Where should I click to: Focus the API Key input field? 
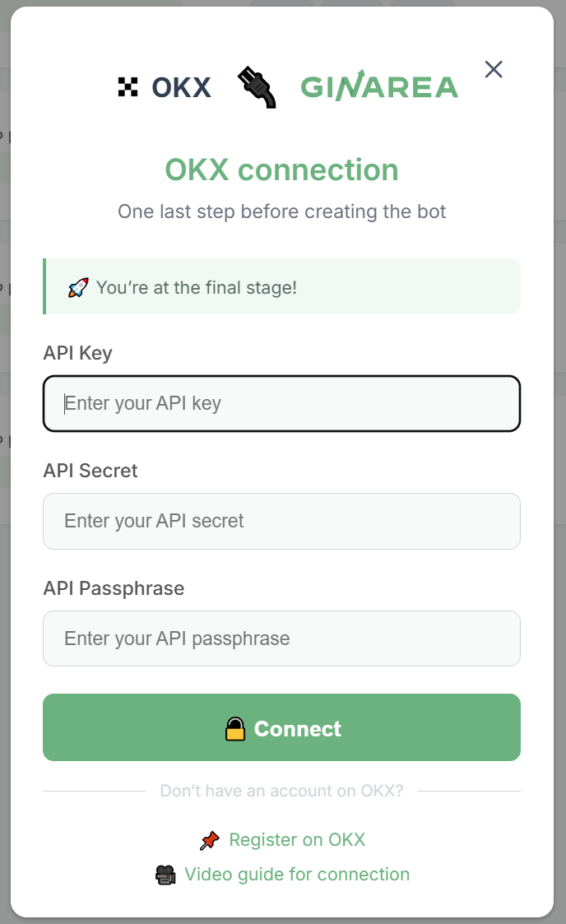281,404
